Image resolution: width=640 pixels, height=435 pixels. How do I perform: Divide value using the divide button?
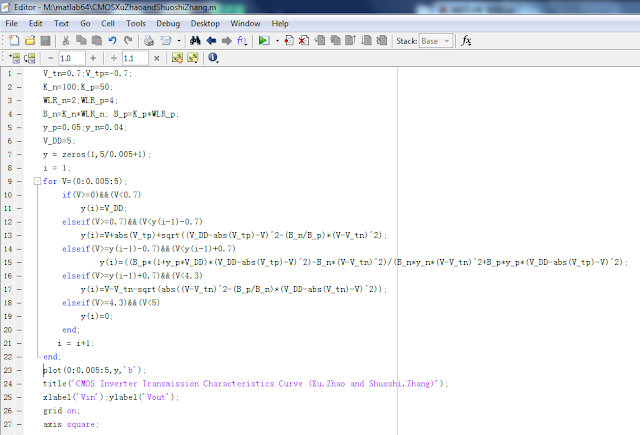(x=114, y=58)
